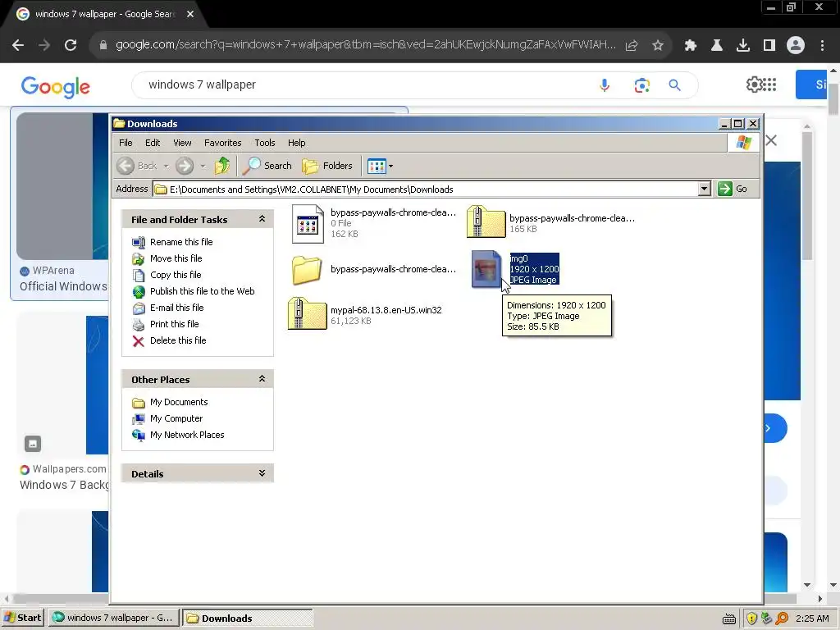The width and height of the screenshot is (840, 630).
Task: Click Print this file
Action: [x=174, y=324]
